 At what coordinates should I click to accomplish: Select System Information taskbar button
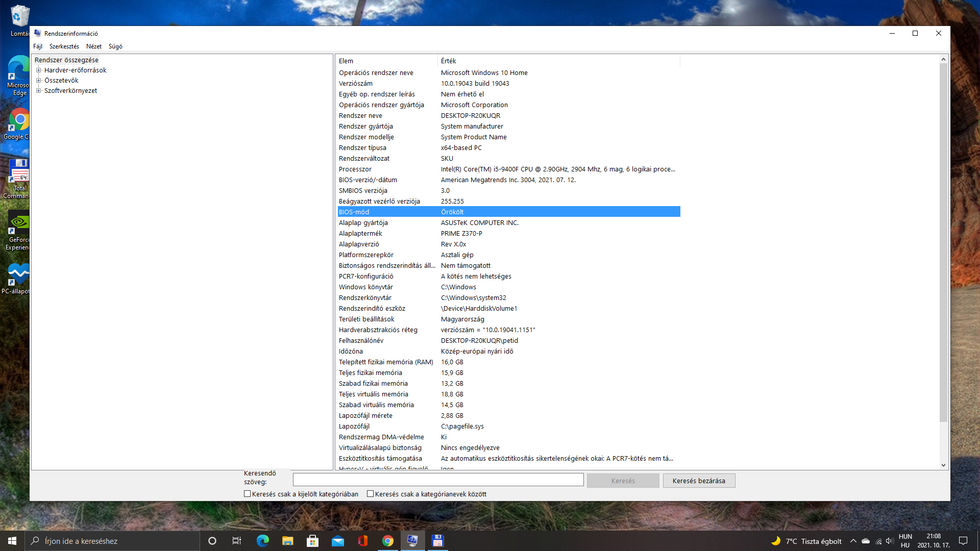[412, 541]
